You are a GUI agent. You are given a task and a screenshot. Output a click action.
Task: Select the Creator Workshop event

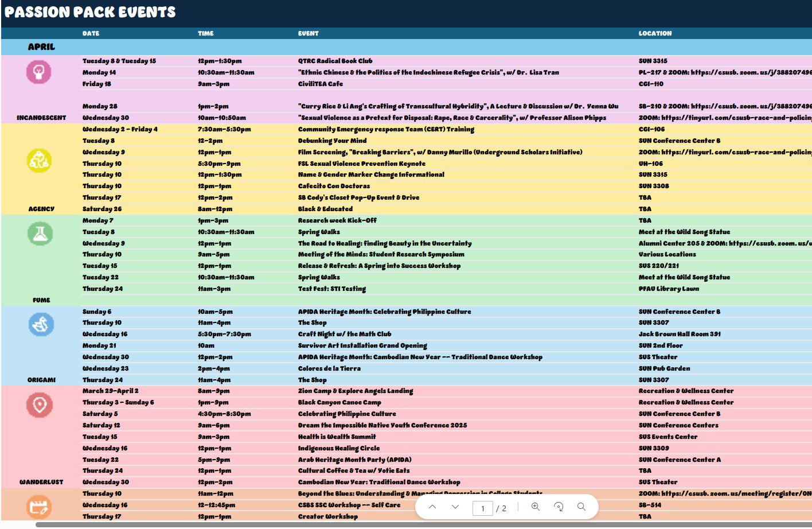(327, 516)
